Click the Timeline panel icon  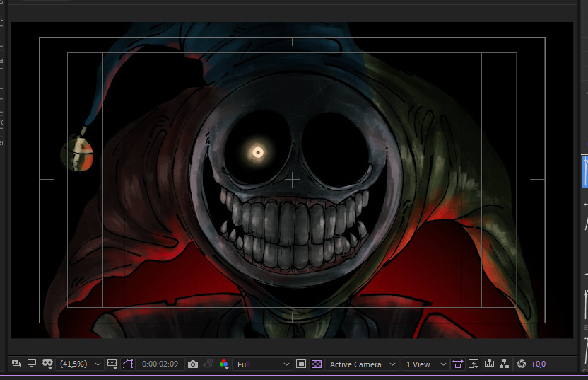(x=489, y=364)
